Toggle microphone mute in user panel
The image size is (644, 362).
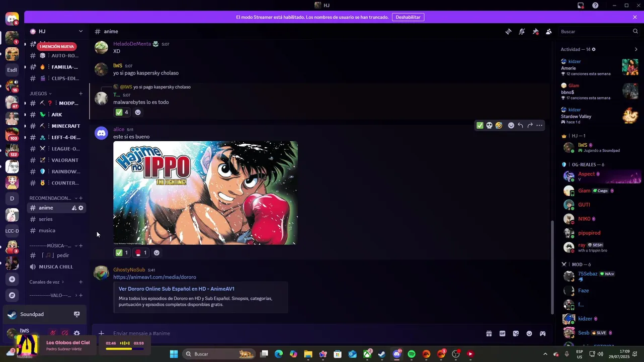coord(52,333)
